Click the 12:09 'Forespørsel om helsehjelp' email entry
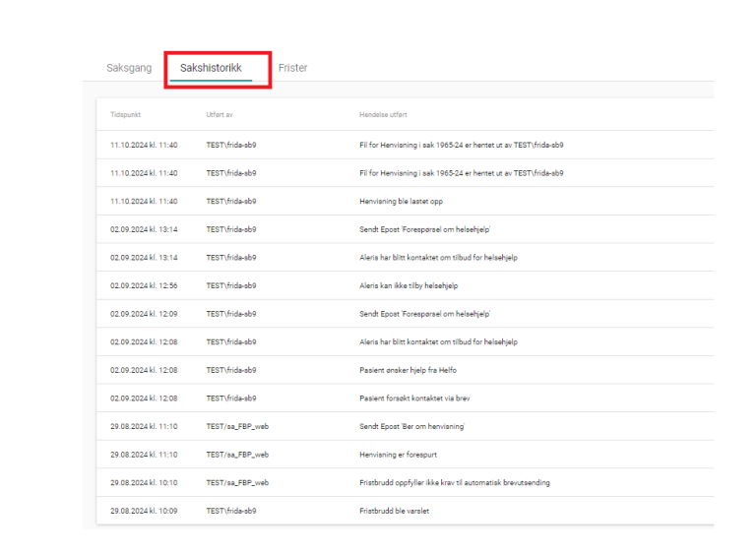Image resolution: width=756 pixels, height=553 pixels. 424,314
